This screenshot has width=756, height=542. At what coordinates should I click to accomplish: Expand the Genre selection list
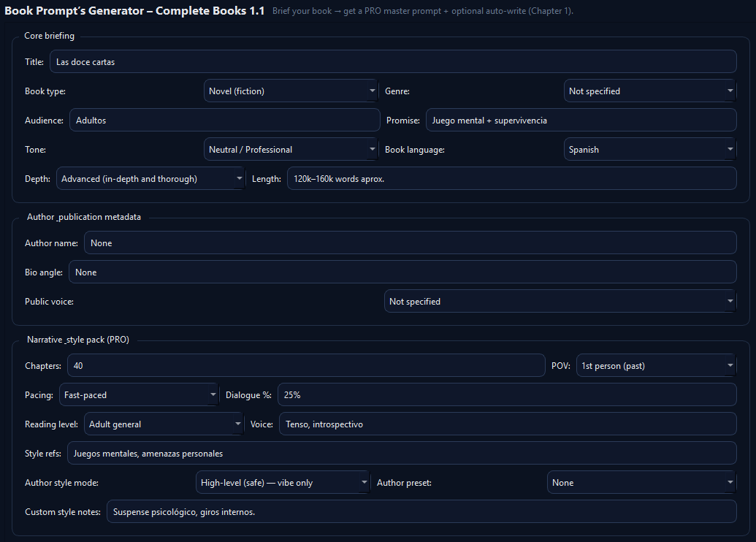649,91
